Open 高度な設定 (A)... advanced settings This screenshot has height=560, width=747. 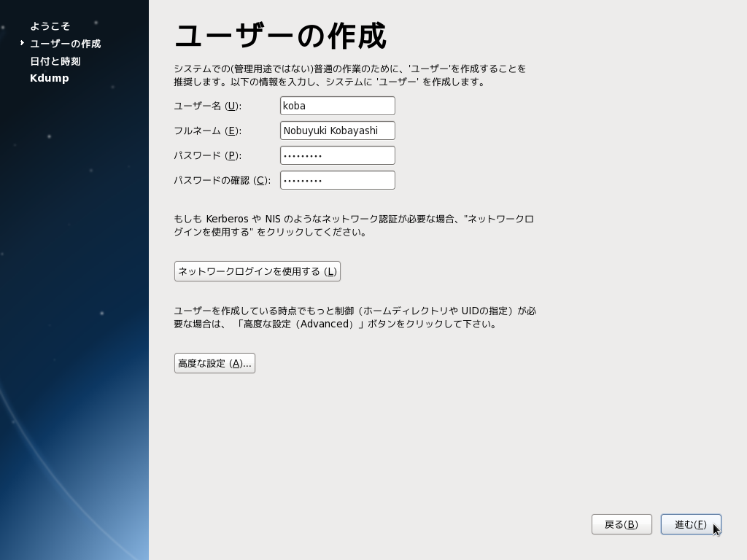[214, 363]
